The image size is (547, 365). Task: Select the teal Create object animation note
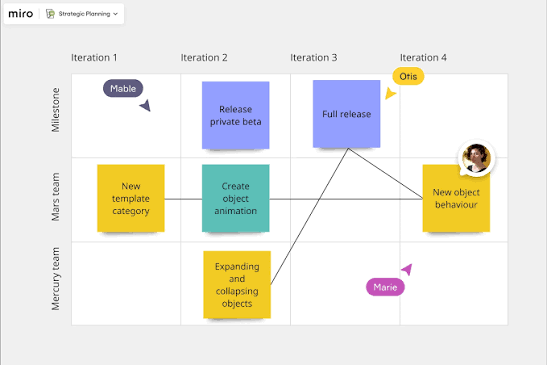pyautogui.click(x=235, y=198)
